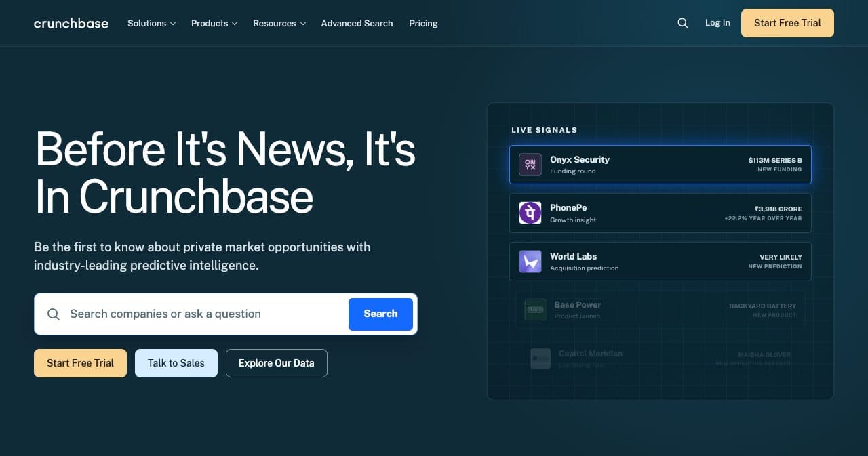Click the "₹3,918 CRORE" value
This screenshot has height=456, width=868.
tap(778, 209)
